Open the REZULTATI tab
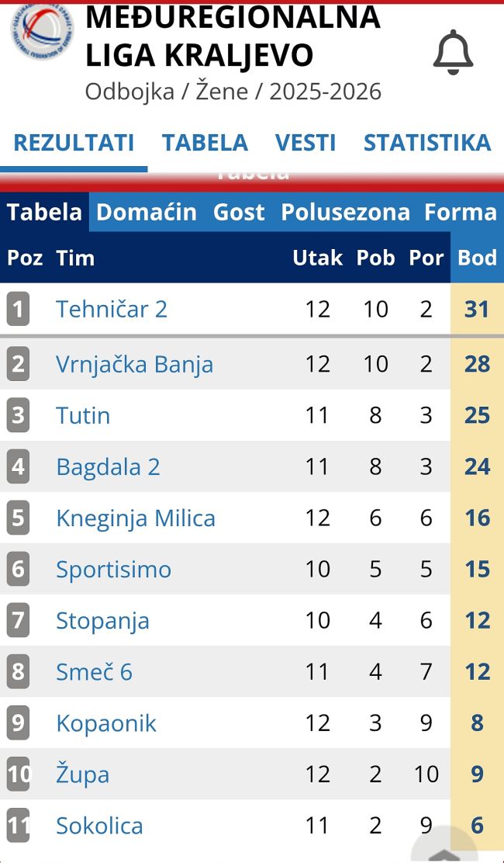The height and width of the screenshot is (863, 504). coord(72,143)
